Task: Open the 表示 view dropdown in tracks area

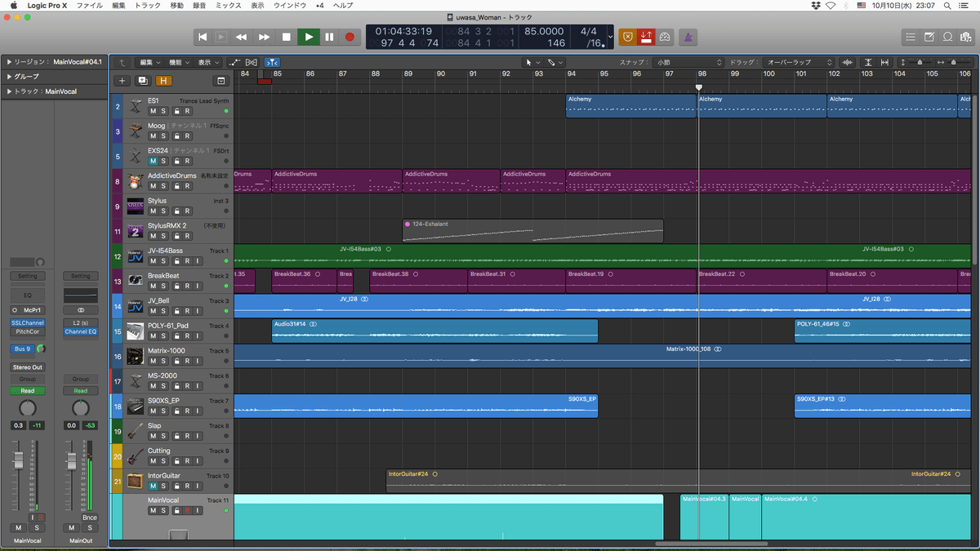Action: pyautogui.click(x=207, y=62)
